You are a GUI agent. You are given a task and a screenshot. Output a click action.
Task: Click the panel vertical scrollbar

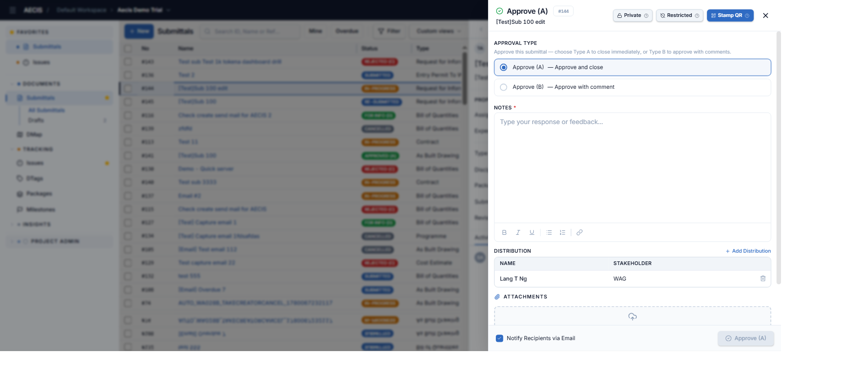tap(779, 158)
